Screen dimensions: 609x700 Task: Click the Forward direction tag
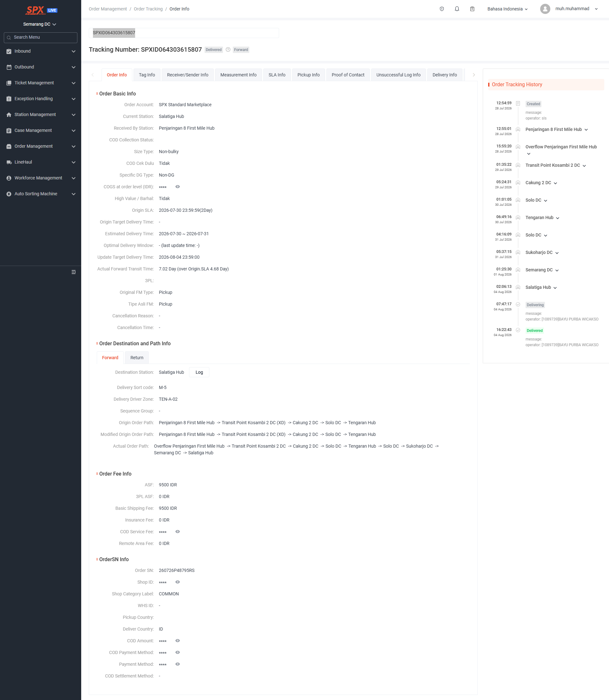[241, 49]
